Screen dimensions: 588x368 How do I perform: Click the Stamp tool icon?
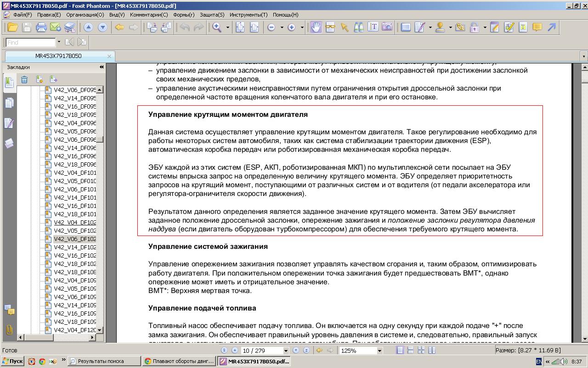point(440,28)
